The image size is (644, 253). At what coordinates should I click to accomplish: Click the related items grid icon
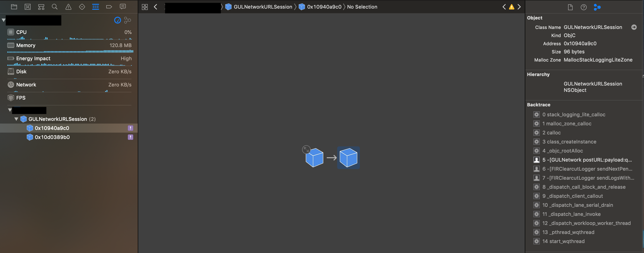coord(145,7)
